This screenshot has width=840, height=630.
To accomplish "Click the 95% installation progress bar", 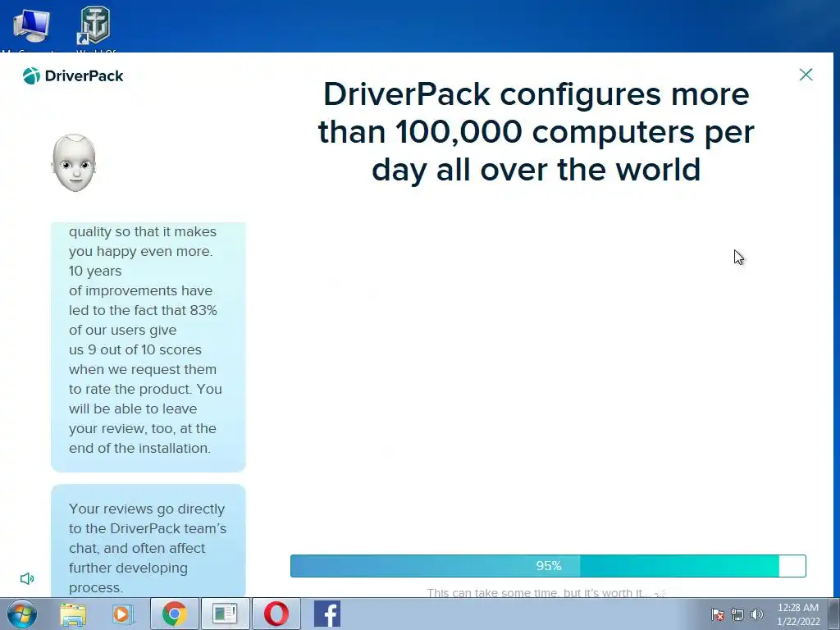I will (x=548, y=566).
